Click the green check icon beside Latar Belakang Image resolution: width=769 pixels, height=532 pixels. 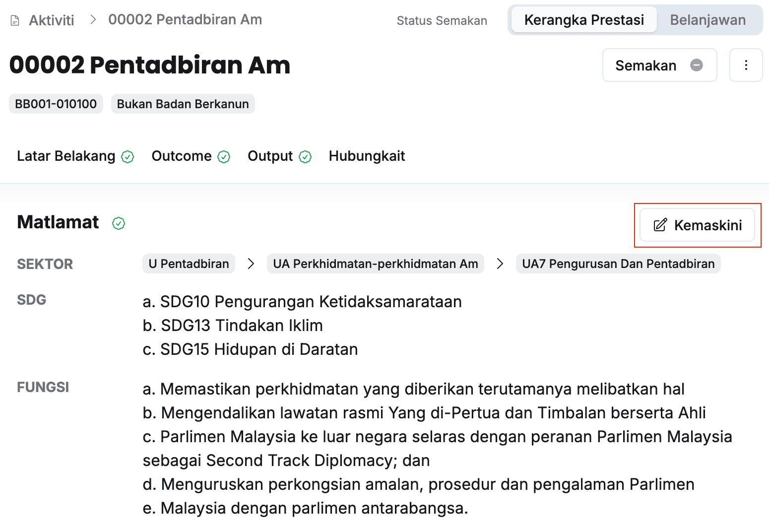click(128, 157)
